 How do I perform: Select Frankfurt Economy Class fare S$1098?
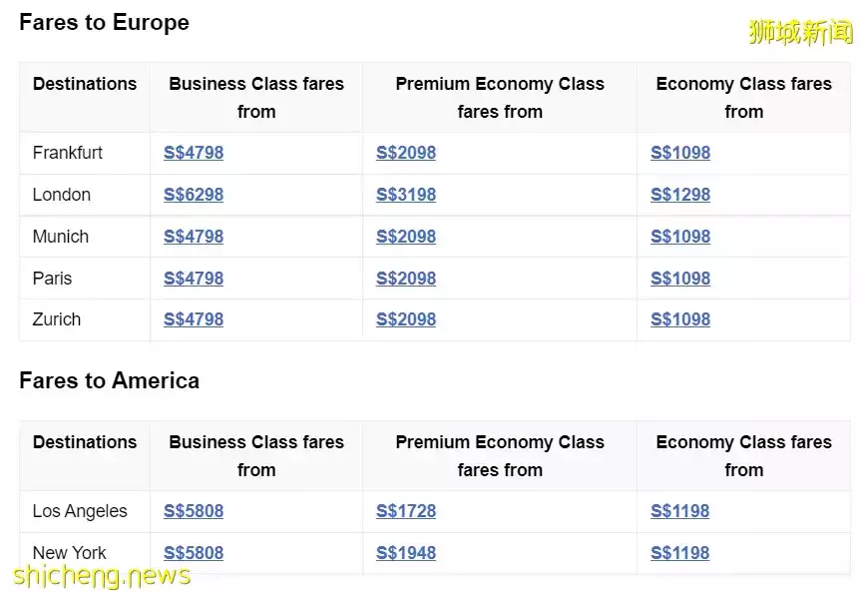[x=680, y=153]
